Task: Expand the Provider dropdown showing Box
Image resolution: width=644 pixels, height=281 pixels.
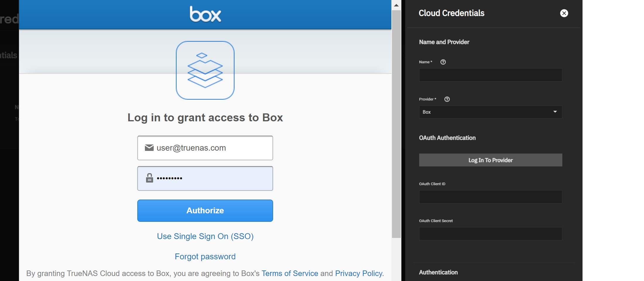Action: pyautogui.click(x=486, y=112)
